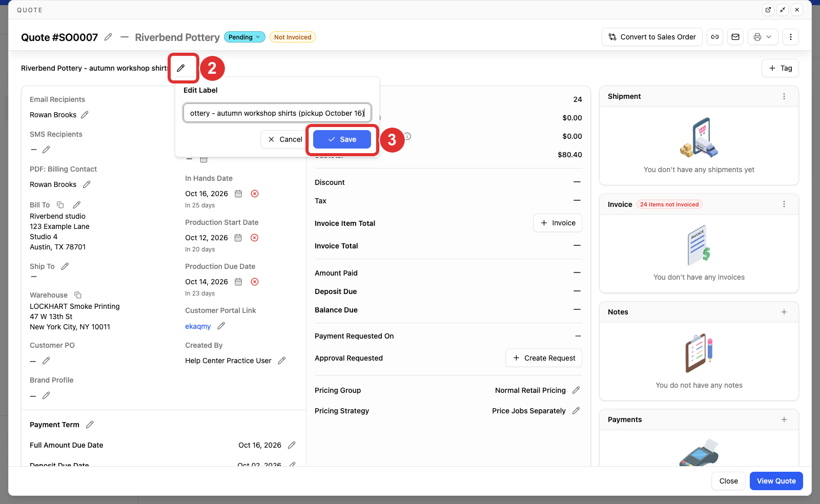820x504 pixels.
Task: Edit the Customer PO field
Action: (46, 361)
